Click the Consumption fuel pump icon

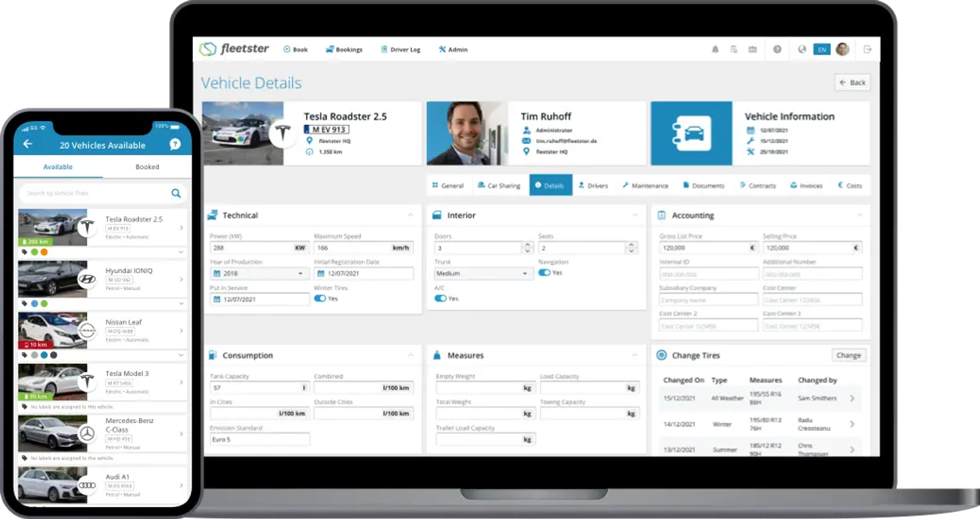tap(213, 355)
